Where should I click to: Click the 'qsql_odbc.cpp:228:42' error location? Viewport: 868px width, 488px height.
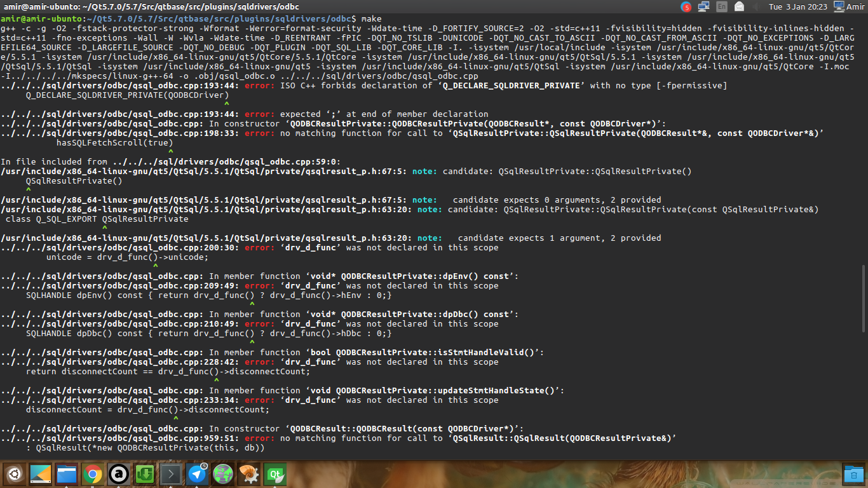coord(120,362)
